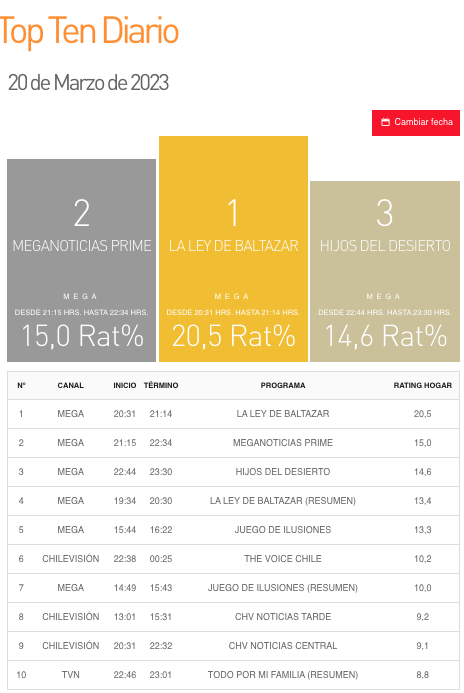
Task: Select the beige Hijos del Desierto card
Action: coord(385,271)
